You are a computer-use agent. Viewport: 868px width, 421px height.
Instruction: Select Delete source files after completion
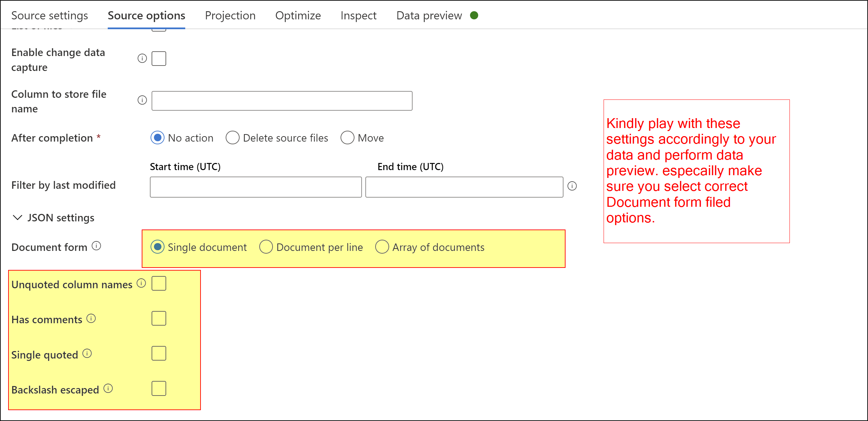(x=233, y=138)
